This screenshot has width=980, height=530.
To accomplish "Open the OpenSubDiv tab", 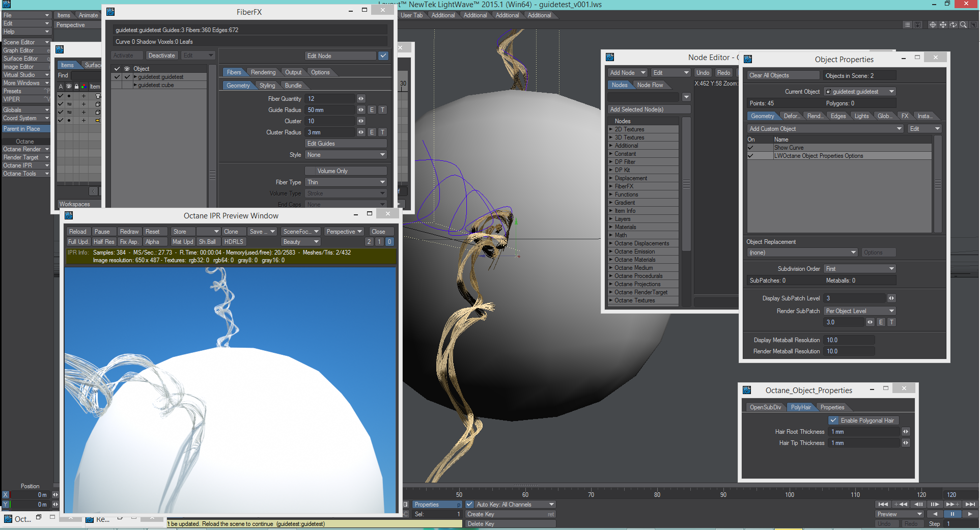I will [765, 407].
